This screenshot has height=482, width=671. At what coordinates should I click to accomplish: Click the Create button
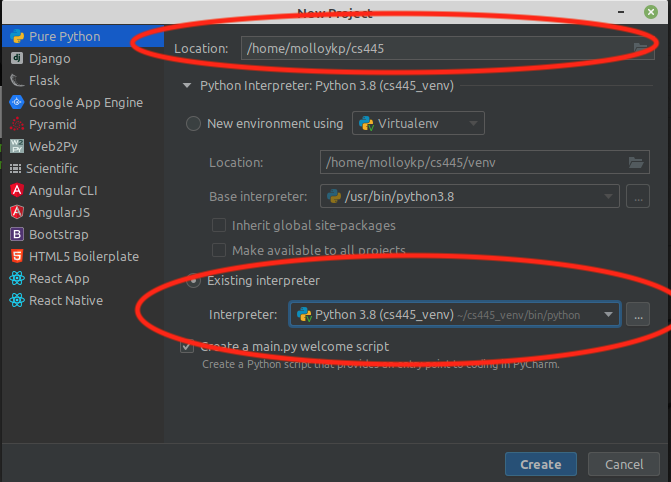[x=540, y=464]
